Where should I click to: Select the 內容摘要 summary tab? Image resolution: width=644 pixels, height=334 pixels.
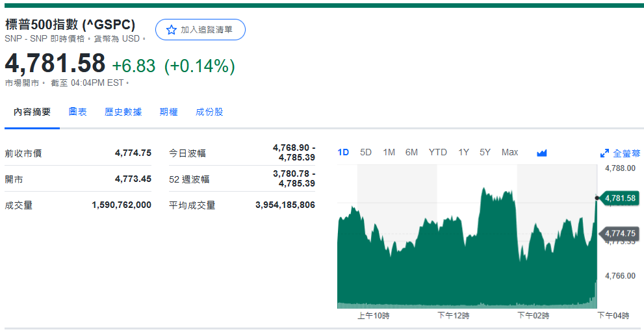(32, 112)
